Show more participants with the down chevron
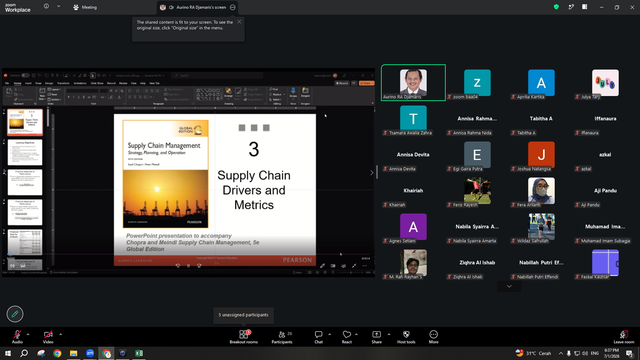 coord(509,286)
